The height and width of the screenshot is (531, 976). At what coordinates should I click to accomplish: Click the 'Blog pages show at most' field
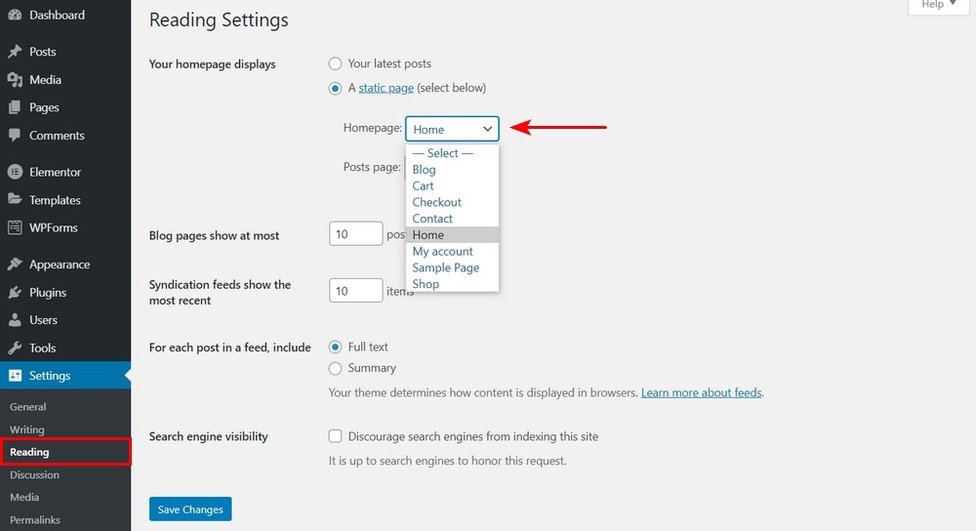(355, 233)
